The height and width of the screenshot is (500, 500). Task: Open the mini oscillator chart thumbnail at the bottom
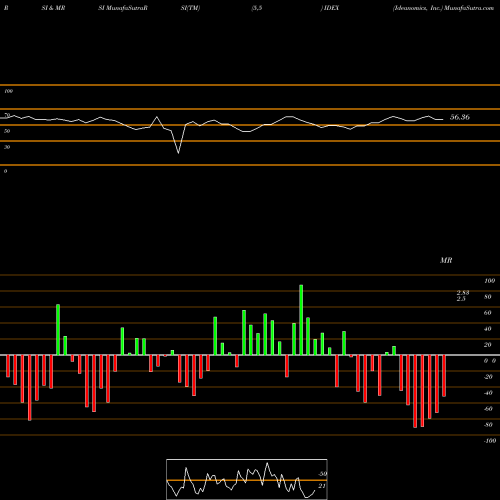coord(247,479)
